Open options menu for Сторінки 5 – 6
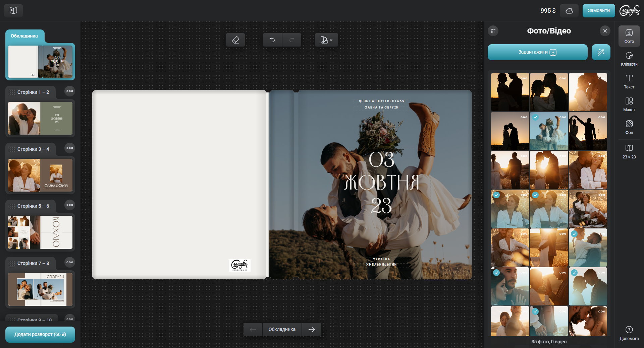The image size is (644, 348). pyautogui.click(x=70, y=205)
